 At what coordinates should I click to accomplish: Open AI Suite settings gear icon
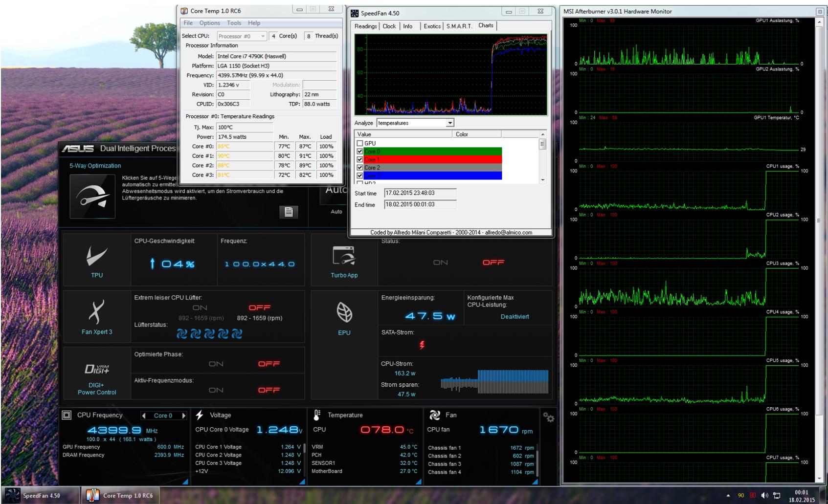point(548,417)
